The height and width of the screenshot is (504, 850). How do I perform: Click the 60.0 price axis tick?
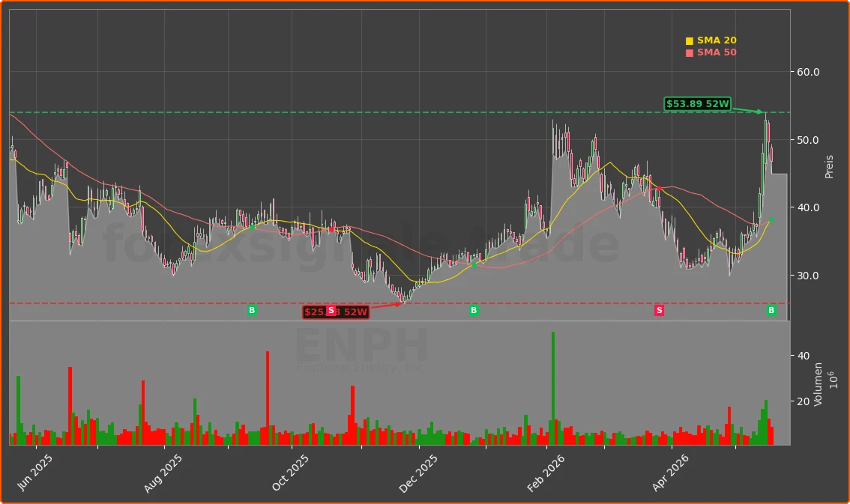click(808, 72)
